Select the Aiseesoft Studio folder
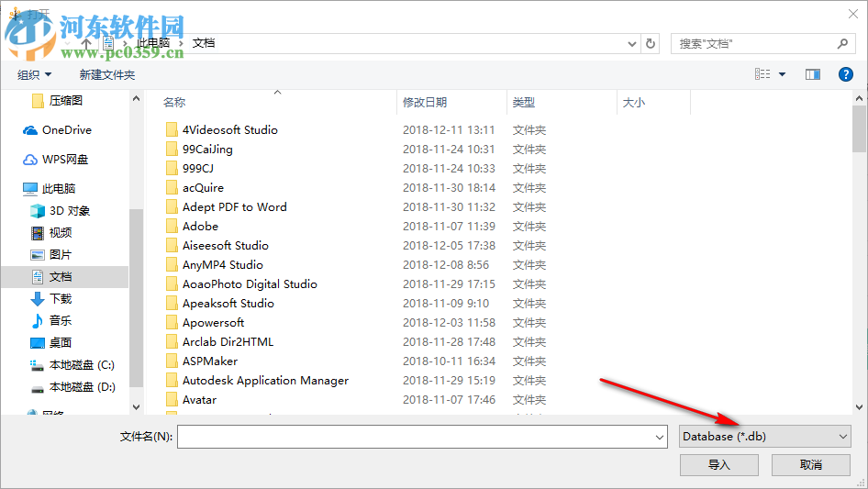The width and height of the screenshot is (868, 489). click(226, 246)
